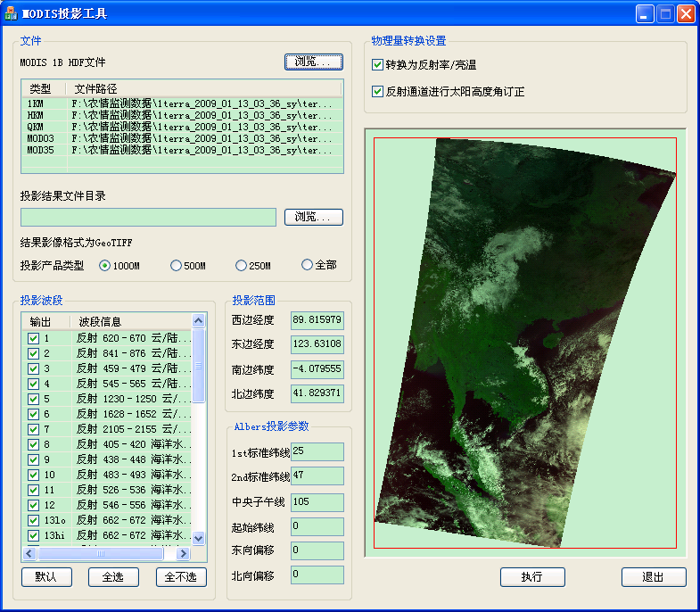Click the 起始纬线 field
Viewport: 700px width, 612px height.
317,526
